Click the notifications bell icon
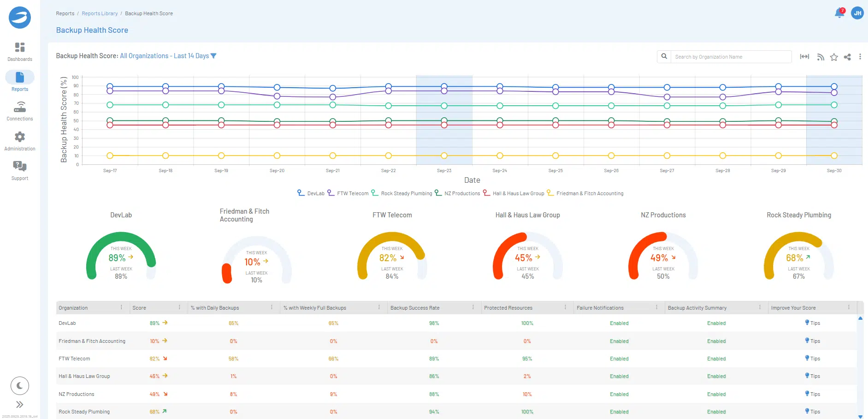The width and height of the screenshot is (868, 419). 839,13
